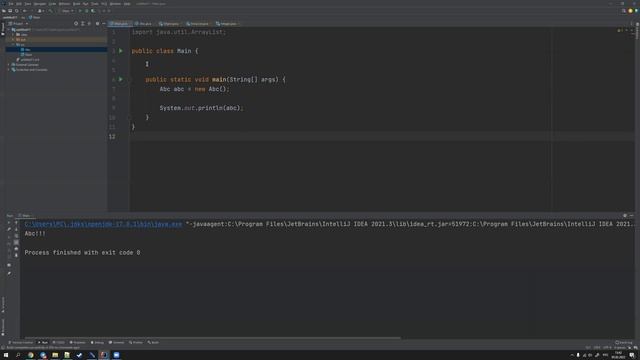Click Down the Stack Trace arrow
This screenshot has height=360, width=640.
coord(16,229)
